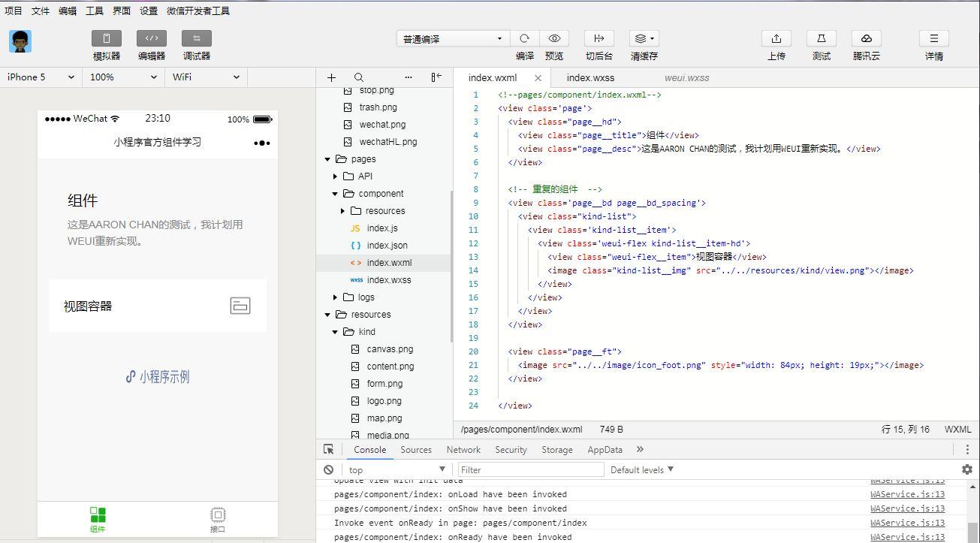Expand the logs folder
Screen dimensions: 980x543
[x=366, y=297]
